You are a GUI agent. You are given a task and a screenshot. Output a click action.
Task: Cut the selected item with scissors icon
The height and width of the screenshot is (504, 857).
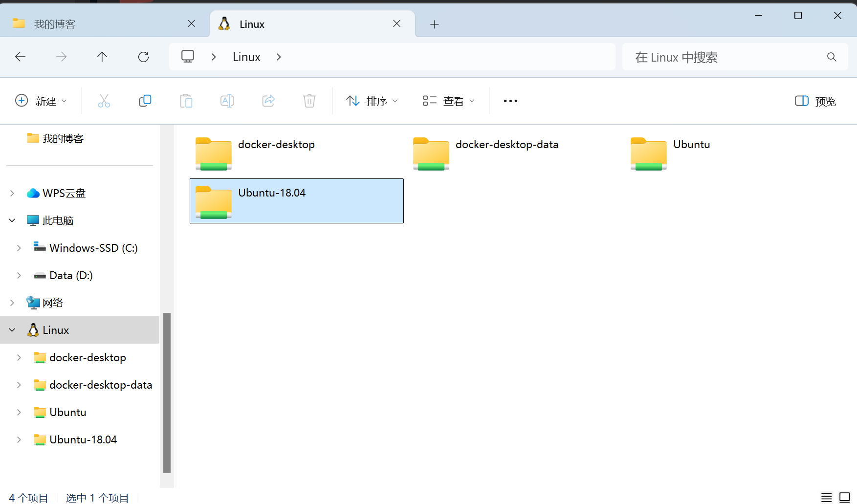point(104,101)
